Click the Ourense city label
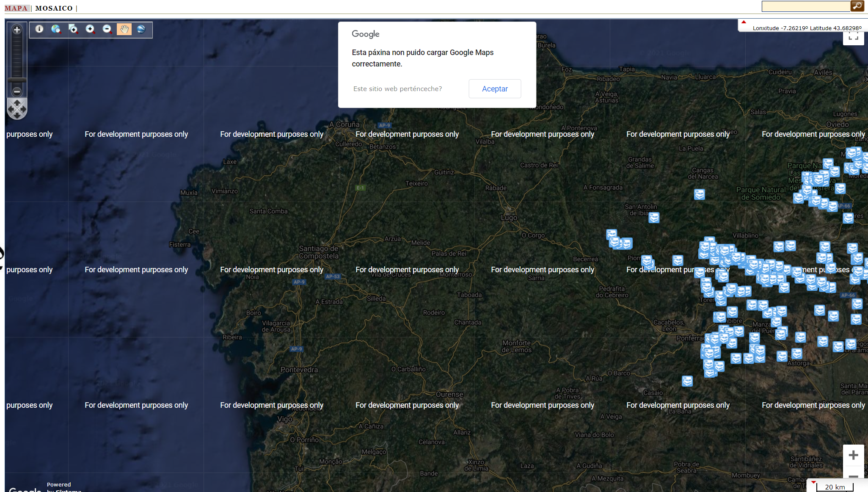The image size is (868, 492). point(449,394)
